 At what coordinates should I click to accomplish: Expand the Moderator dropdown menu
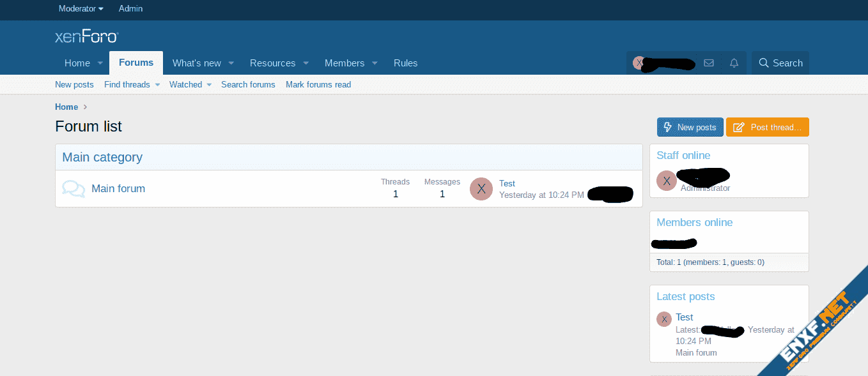81,9
